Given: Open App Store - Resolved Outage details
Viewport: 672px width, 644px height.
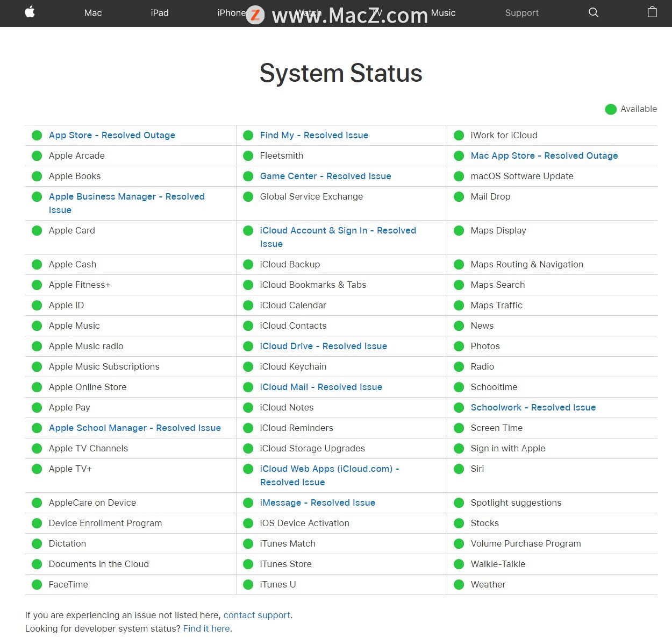Looking at the screenshot, I should pos(112,136).
